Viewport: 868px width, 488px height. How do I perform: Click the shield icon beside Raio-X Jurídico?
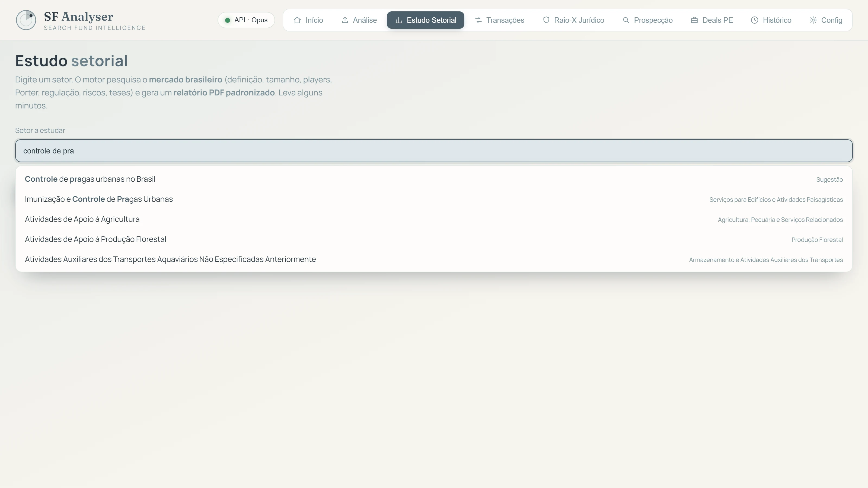click(546, 20)
